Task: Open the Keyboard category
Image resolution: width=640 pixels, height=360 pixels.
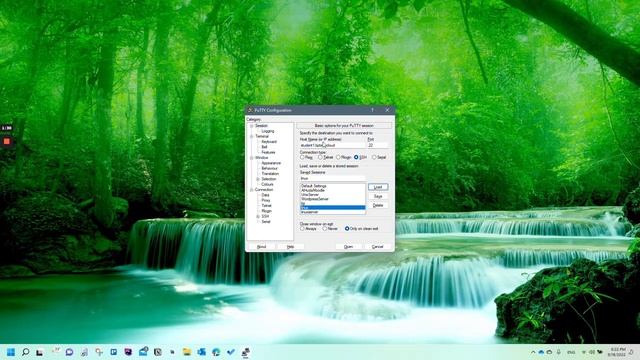Action: click(269, 142)
